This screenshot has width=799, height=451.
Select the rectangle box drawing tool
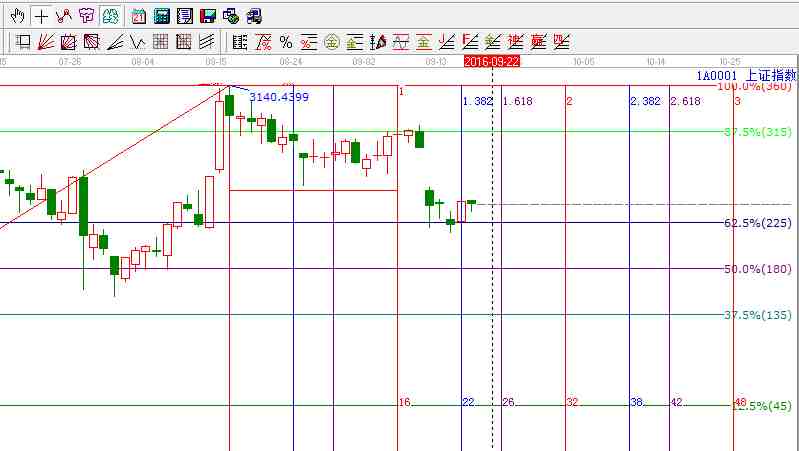click(x=22, y=42)
